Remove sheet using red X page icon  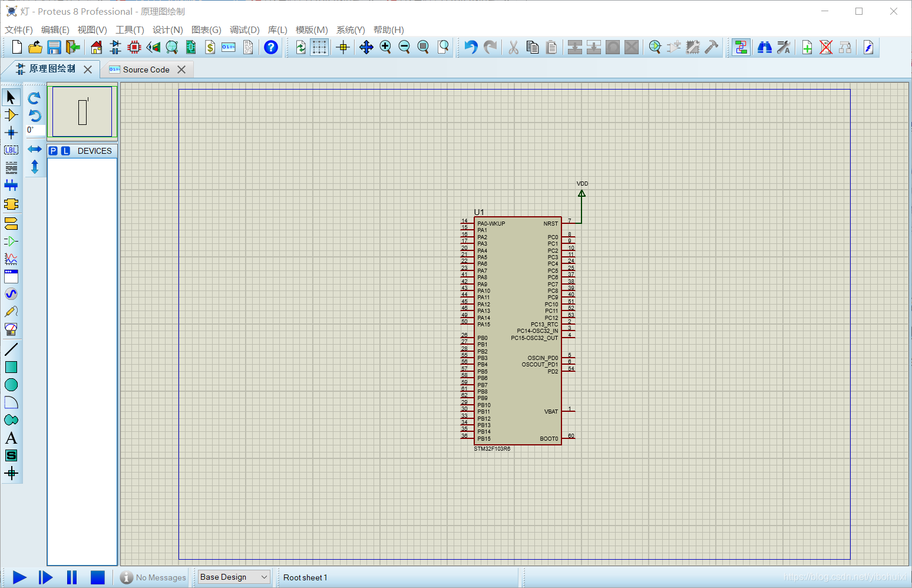point(826,47)
